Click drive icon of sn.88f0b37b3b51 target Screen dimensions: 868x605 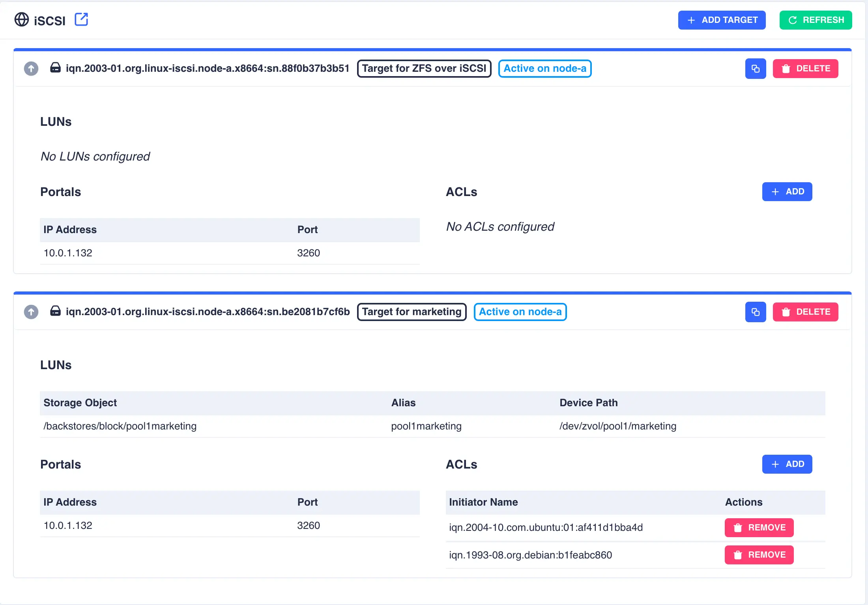[56, 68]
